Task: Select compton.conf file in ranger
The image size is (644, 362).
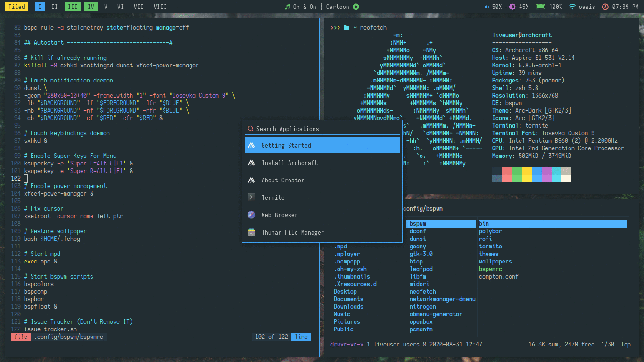Action: coord(499,277)
